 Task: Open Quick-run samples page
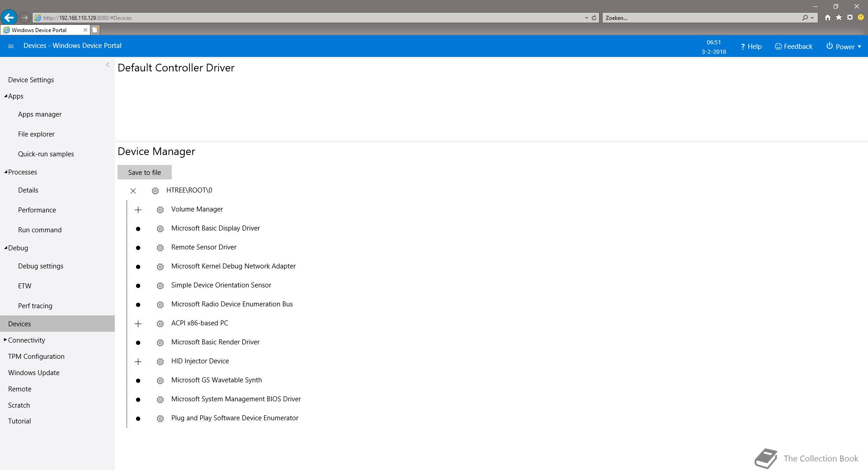pyautogui.click(x=46, y=154)
